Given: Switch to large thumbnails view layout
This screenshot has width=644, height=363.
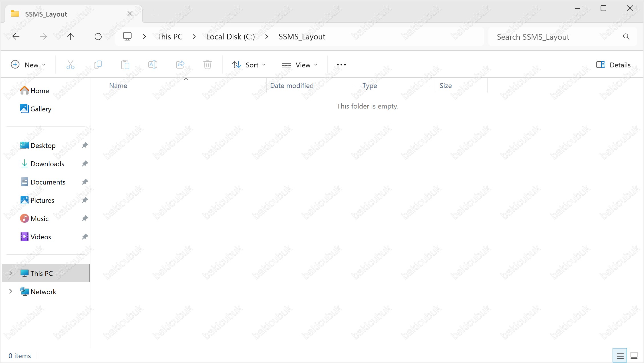Looking at the screenshot, I should point(634,356).
